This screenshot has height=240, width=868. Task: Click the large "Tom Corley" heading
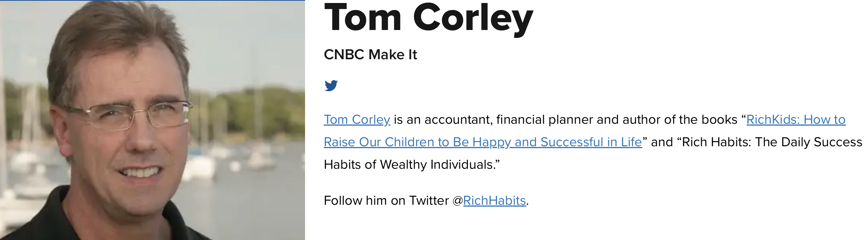tap(429, 18)
